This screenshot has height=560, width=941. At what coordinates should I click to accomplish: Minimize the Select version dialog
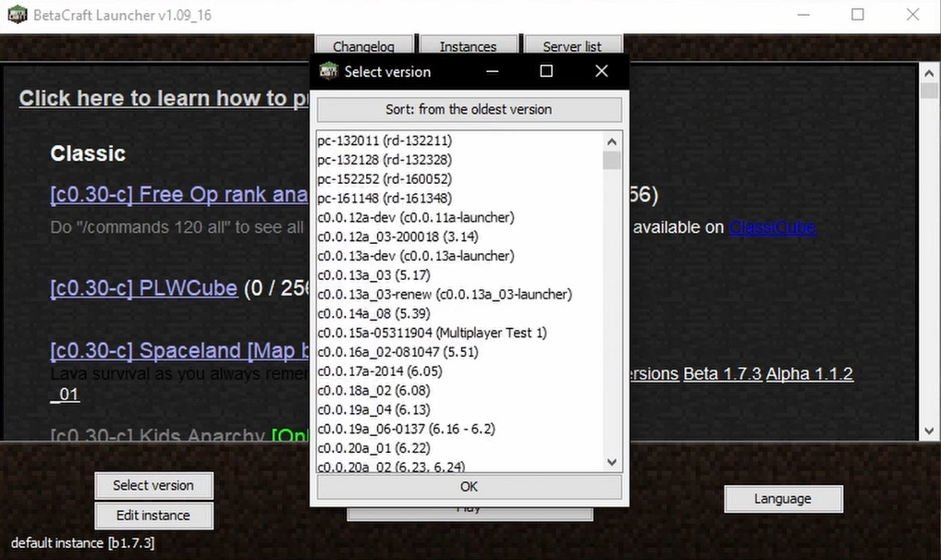click(x=492, y=71)
